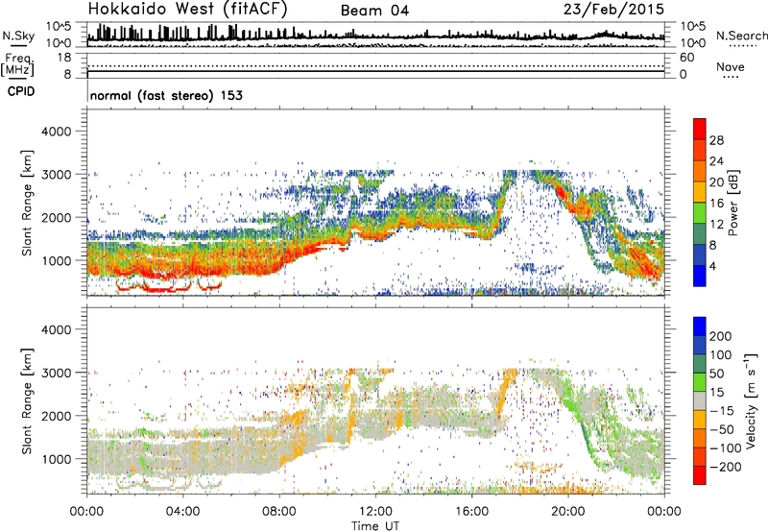Click the '08:00' time tick label

coord(278,512)
